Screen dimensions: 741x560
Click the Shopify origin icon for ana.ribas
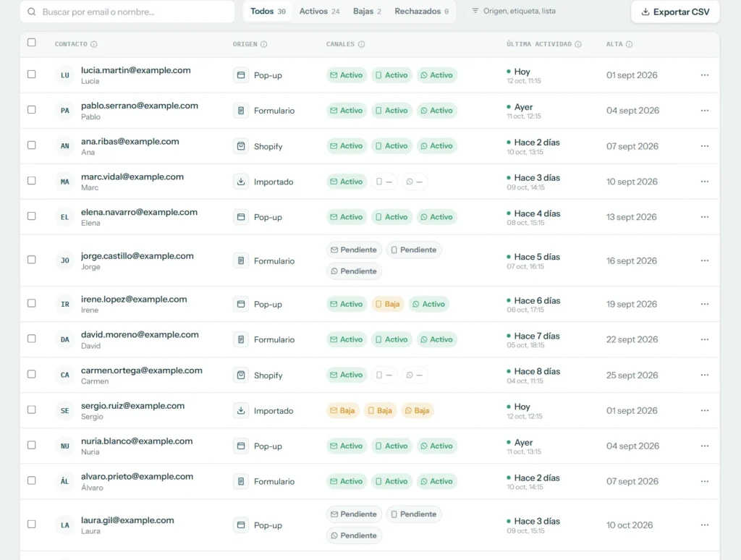pos(241,146)
